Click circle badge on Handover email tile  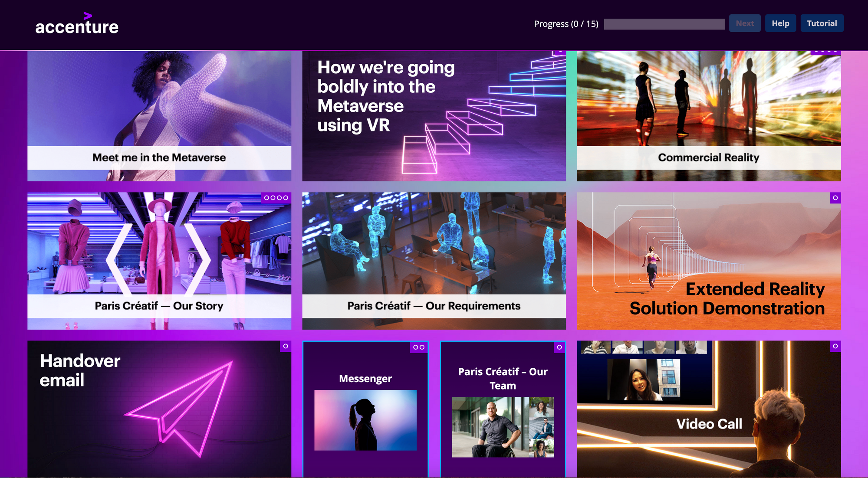click(286, 346)
